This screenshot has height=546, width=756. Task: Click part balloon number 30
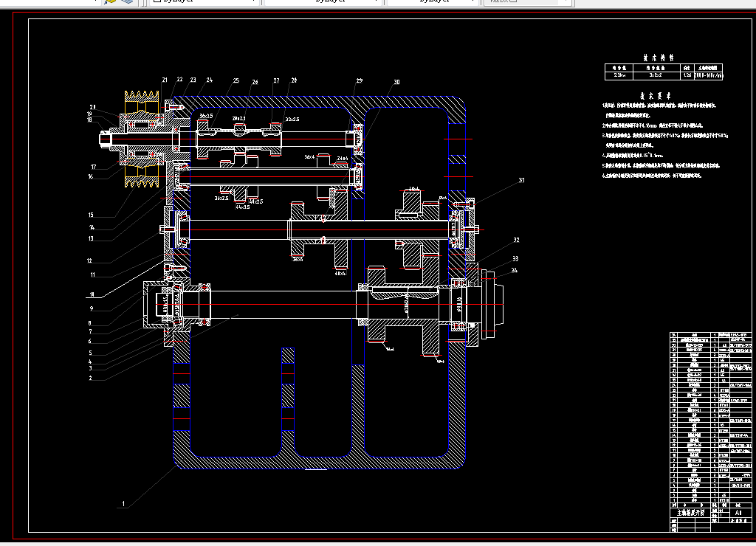pos(396,82)
